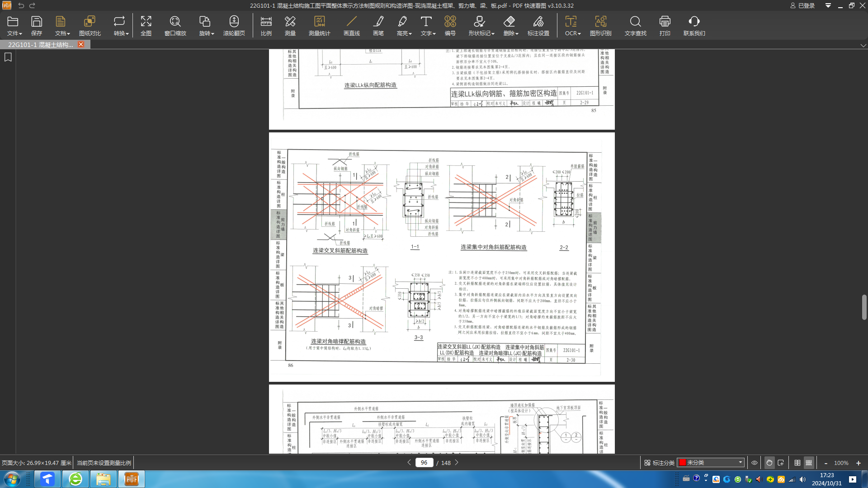Open the green browser taskbar icon
This screenshot has width=868, height=488.
point(75,479)
